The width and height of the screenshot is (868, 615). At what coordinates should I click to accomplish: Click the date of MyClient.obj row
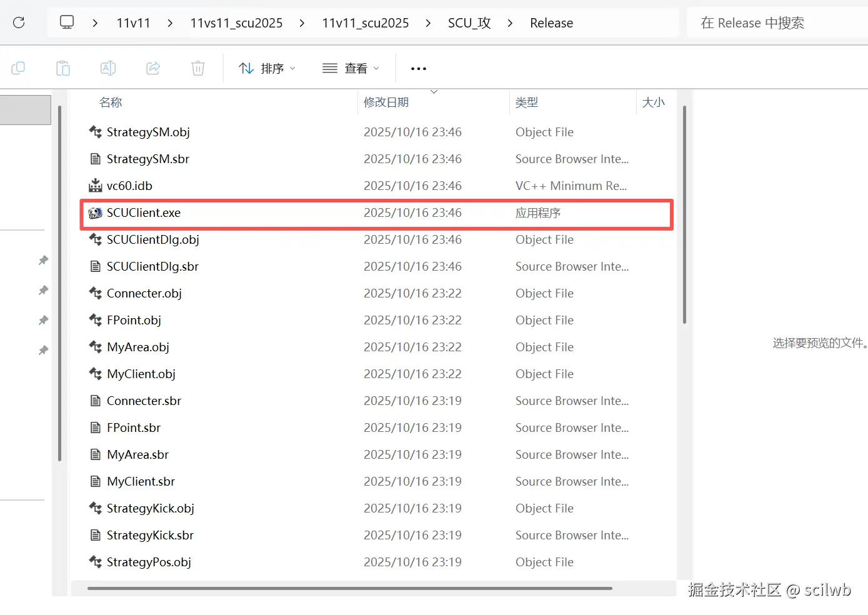[412, 374]
